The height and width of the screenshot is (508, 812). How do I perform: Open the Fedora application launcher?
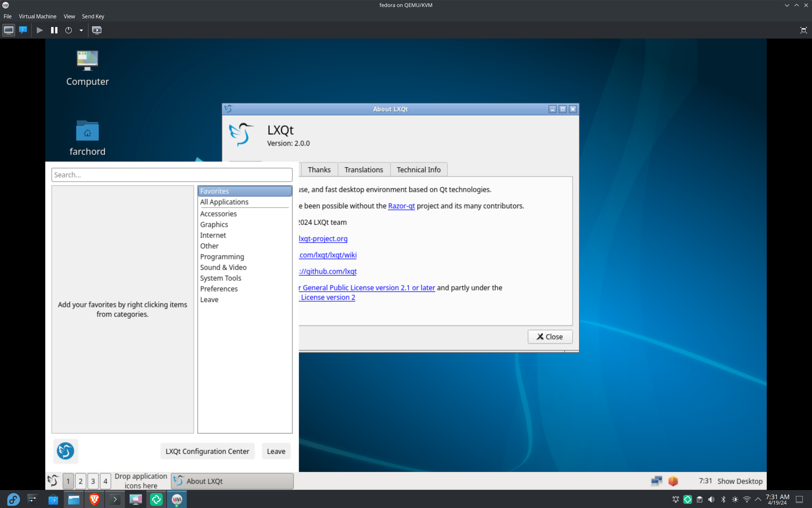tap(13, 500)
